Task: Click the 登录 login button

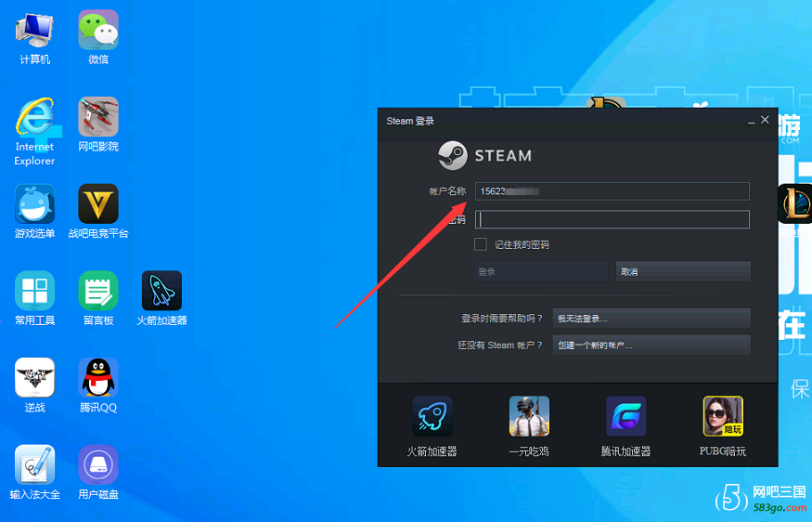Action: (541, 271)
